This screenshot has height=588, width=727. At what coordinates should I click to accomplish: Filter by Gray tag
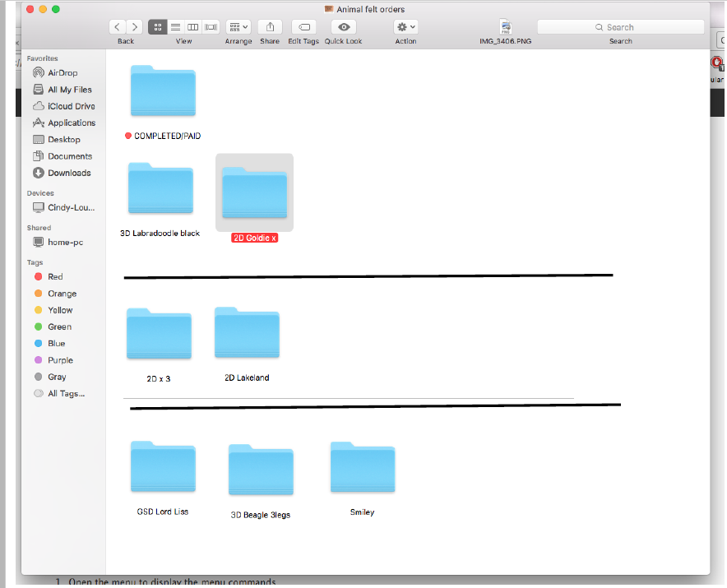point(57,377)
